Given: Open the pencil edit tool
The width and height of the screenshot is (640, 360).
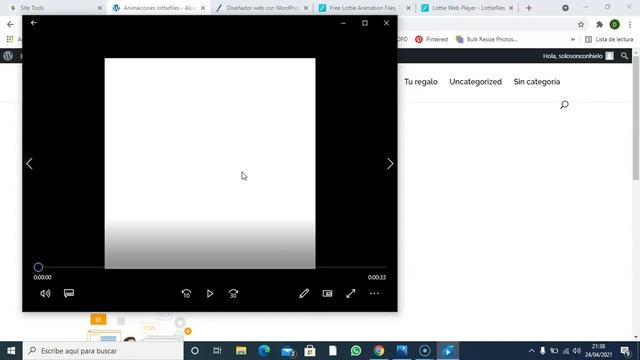Looking at the screenshot, I should [x=304, y=293].
